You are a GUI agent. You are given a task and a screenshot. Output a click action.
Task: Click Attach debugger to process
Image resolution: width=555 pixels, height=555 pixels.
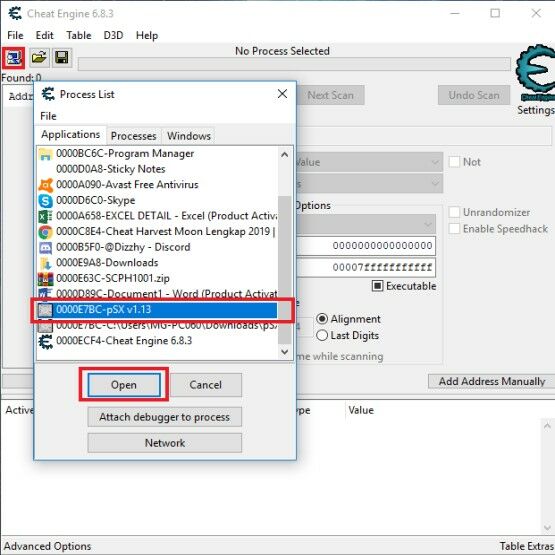click(x=165, y=417)
